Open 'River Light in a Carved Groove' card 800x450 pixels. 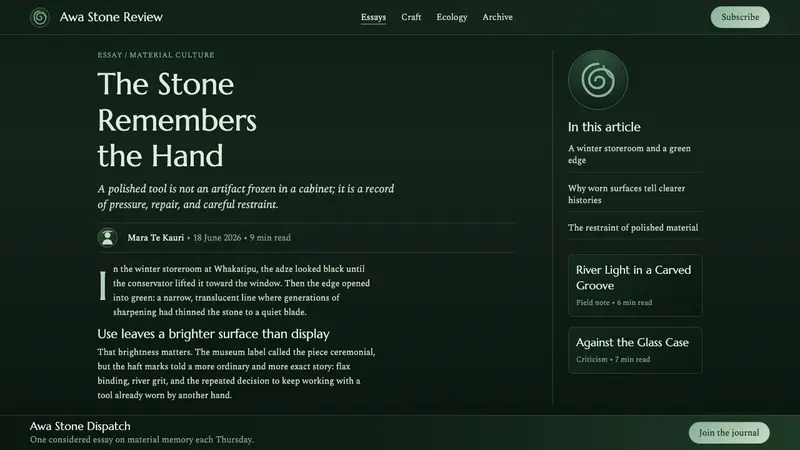(x=635, y=286)
